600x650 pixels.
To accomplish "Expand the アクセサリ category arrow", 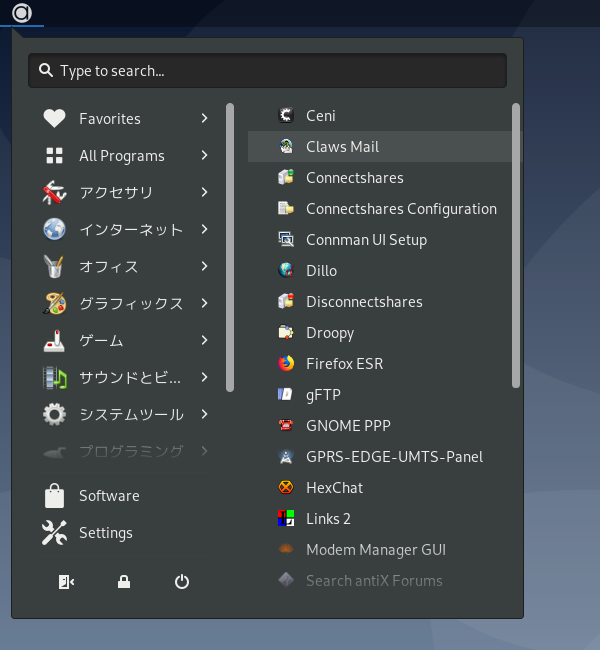I will [x=204, y=192].
